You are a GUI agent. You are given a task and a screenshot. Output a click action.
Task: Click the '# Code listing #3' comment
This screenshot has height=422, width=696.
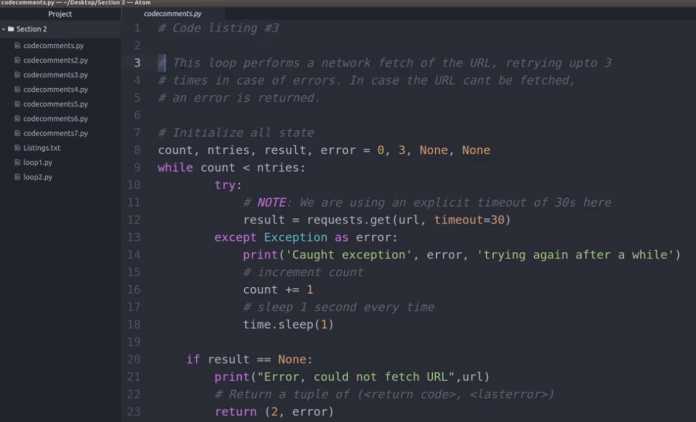pos(218,28)
